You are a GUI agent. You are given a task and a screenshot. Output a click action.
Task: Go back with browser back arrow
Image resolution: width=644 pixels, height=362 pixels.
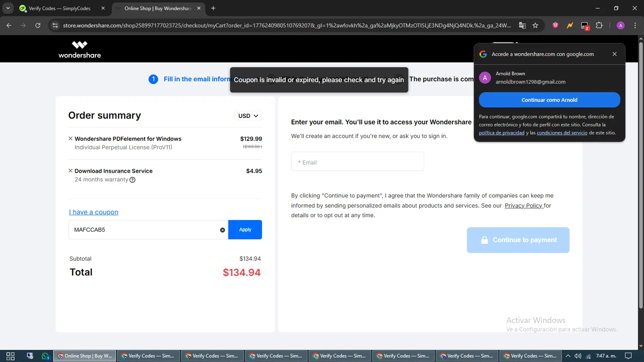coord(9,25)
